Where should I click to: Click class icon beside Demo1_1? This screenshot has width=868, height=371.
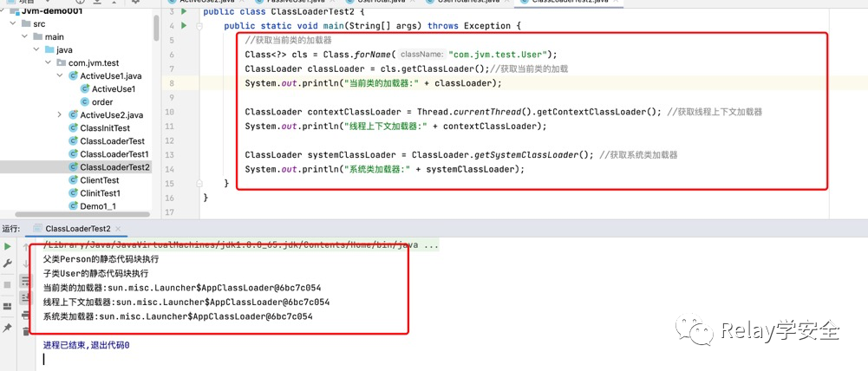(x=73, y=206)
